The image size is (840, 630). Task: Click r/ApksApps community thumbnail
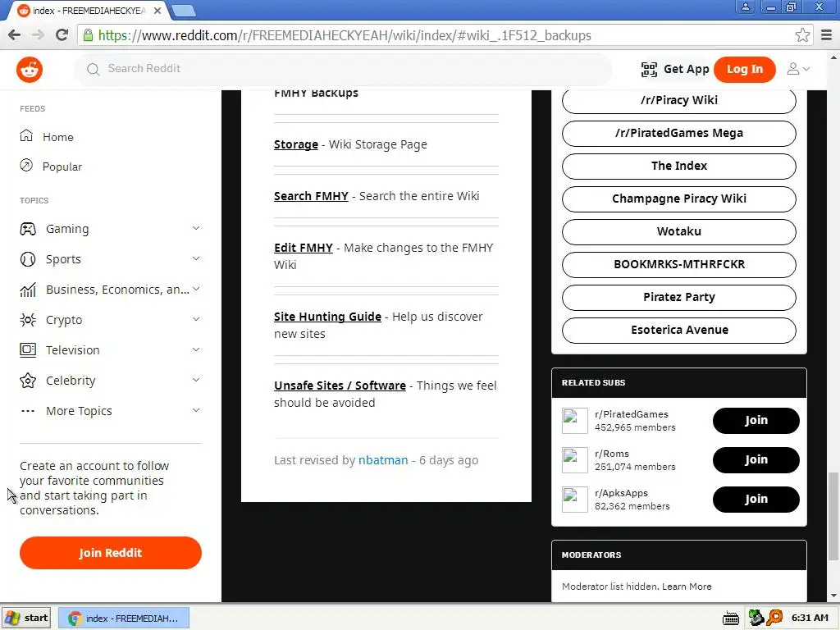[575, 500]
